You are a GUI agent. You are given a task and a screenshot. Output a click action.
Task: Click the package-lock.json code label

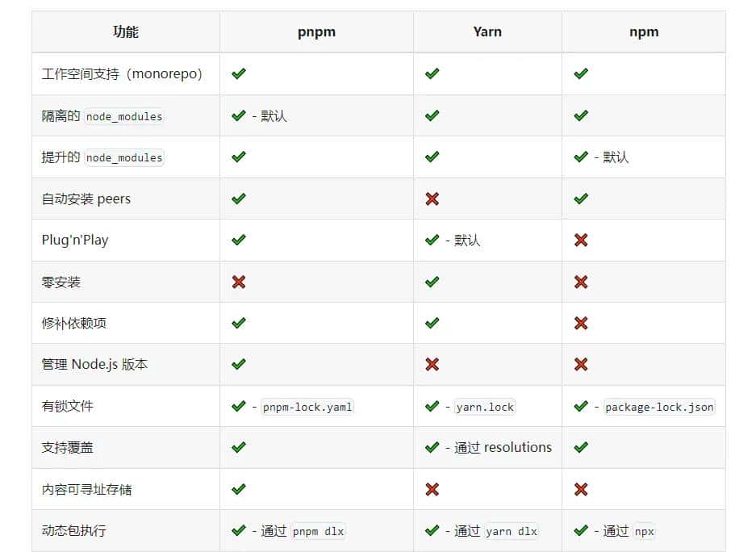pyautogui.click(x=659, y=407)
